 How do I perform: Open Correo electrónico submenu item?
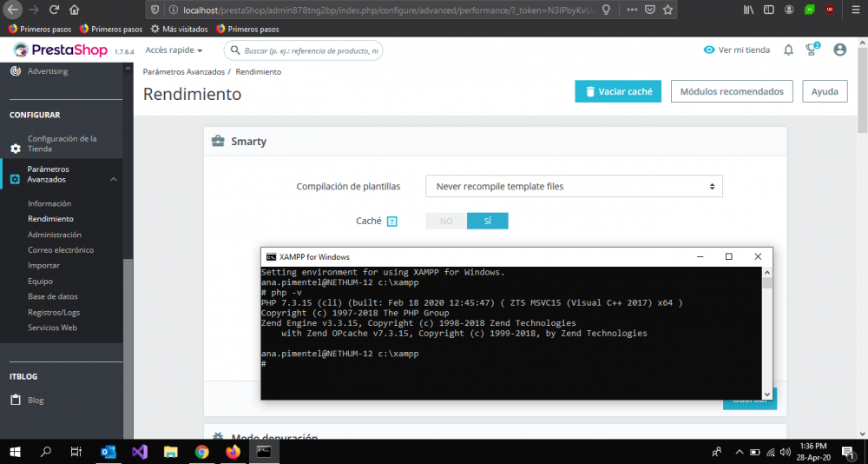point(61,250)
